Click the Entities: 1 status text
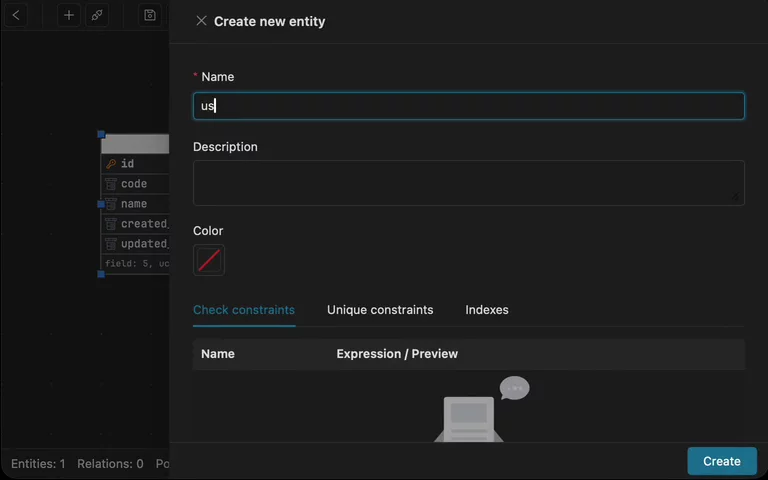The height and width of the screenshot is (480, 768). (x=38, y=463)
